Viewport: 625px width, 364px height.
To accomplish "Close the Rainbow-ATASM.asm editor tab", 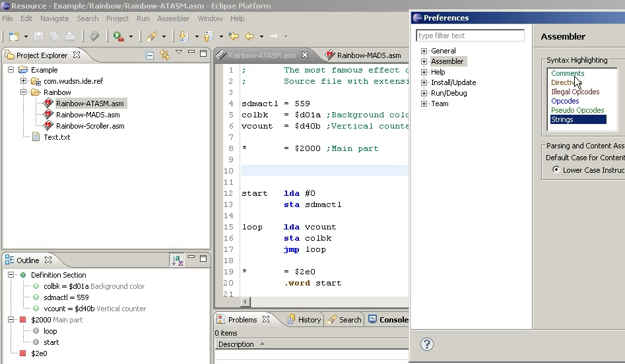I will [305, 55].
